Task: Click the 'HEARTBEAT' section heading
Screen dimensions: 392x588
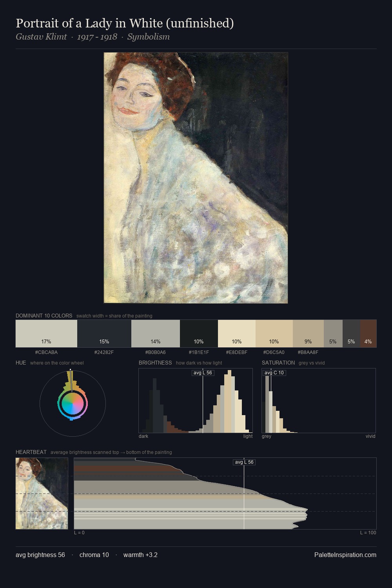Action: [31, 452]
